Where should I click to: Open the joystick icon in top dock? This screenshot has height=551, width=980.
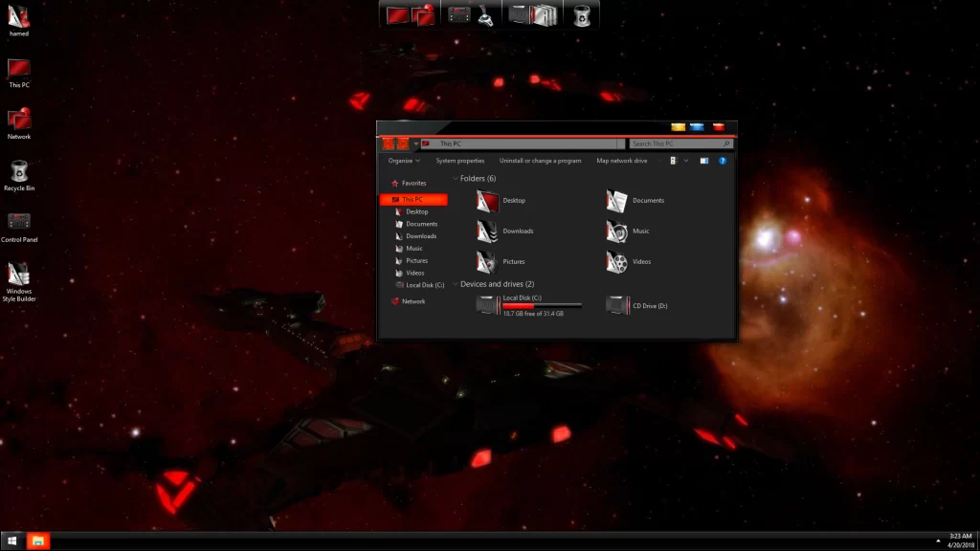coord(486,14)
